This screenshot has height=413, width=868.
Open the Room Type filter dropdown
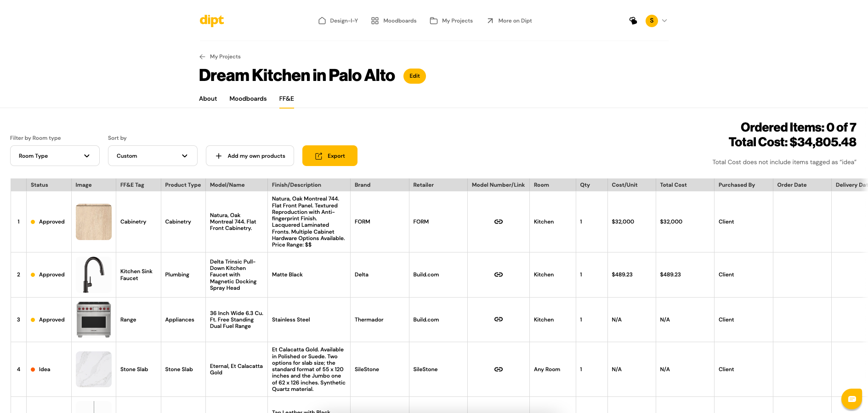point(55,156)
